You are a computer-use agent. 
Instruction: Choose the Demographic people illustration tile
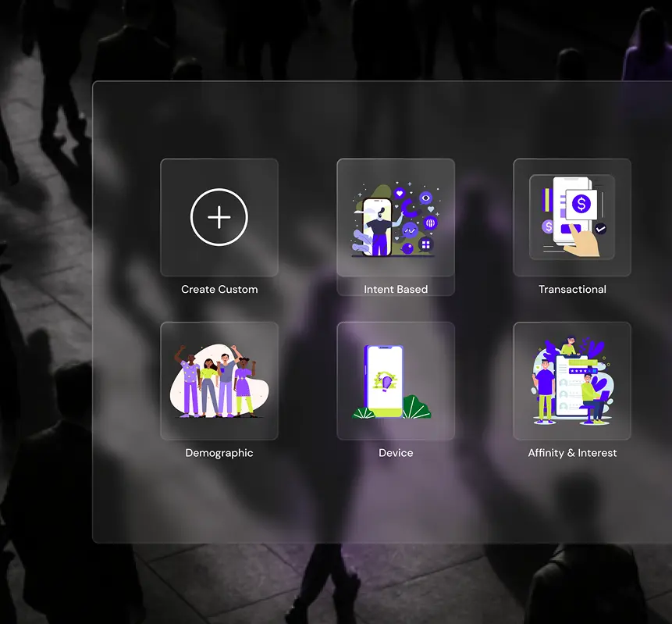coord(219,381)
